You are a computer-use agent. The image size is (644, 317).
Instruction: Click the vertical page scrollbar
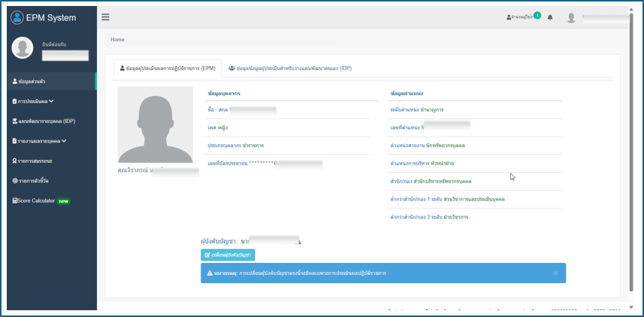632,152
